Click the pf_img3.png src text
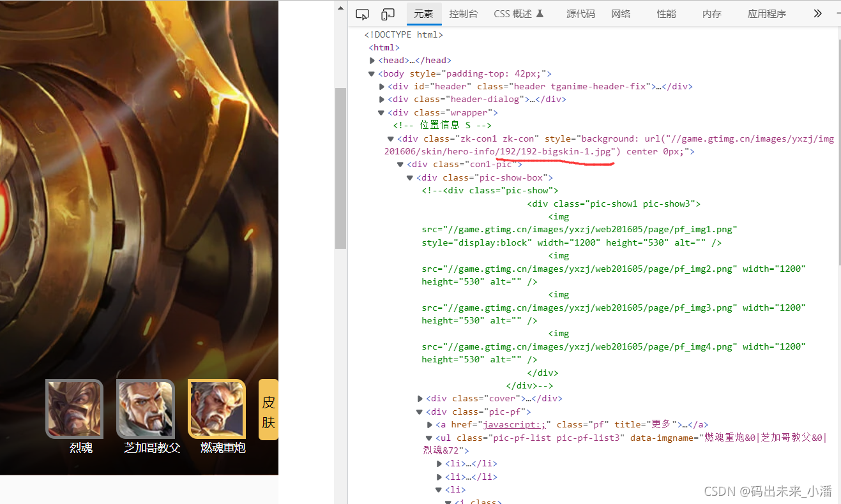This screenshot has width=841, height=504. pyautogui.click(x=580, y=308)
